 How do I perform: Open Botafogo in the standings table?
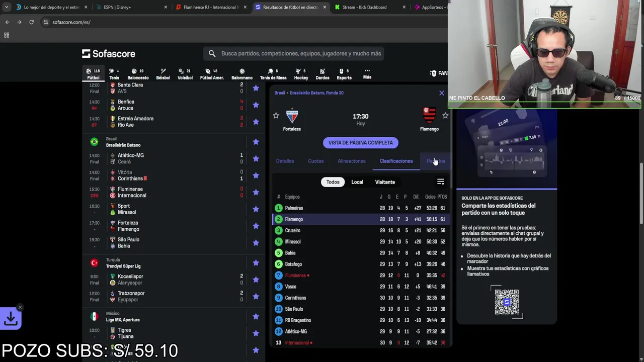coord(293,264)
